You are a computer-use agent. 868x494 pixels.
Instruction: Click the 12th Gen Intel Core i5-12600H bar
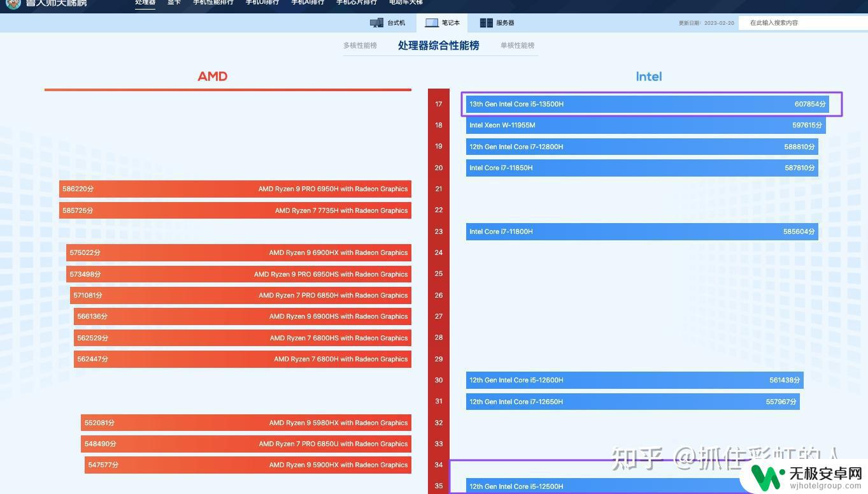click(635, 380)
